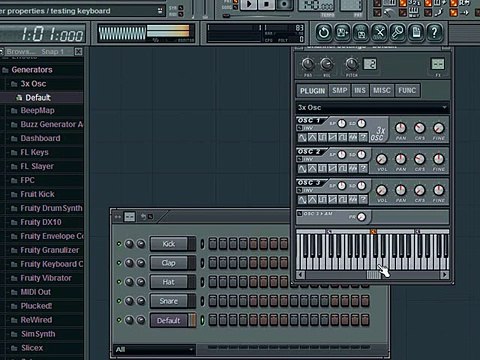Click the Clap channel button
This screenshot has width=480, height=360.
pos(169,263)
